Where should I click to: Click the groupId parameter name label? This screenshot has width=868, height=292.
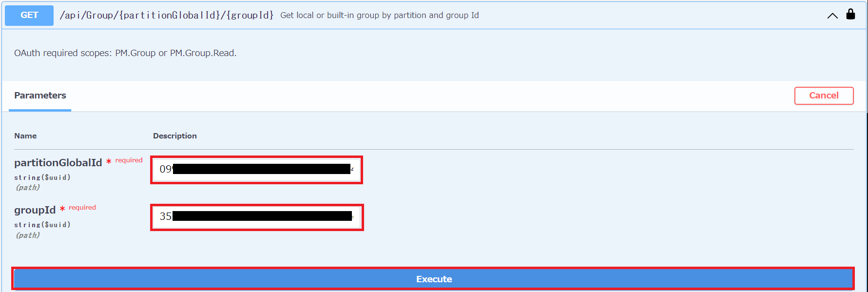[x=35, y=210]
